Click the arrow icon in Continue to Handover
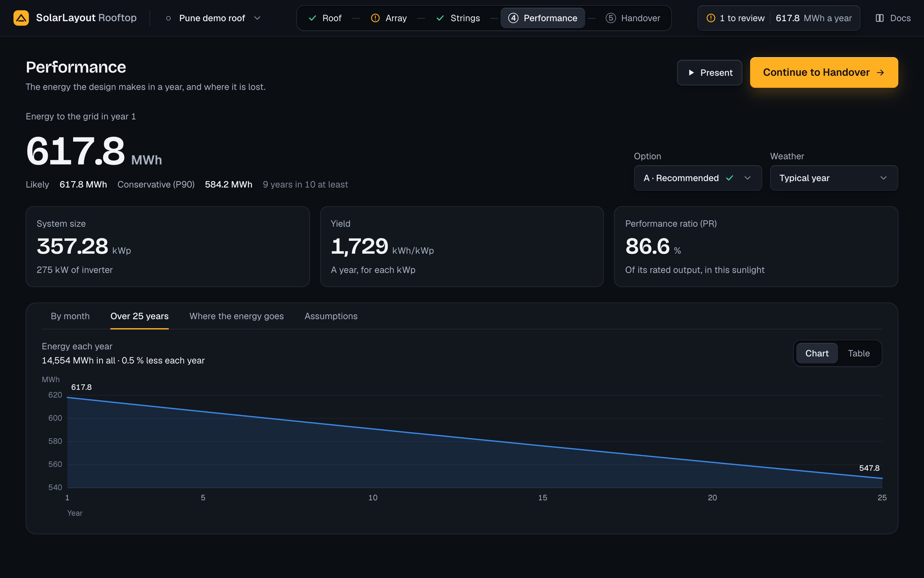Image resolution: width=924 pixels, height=578 pixels. [x=880, y=73]
